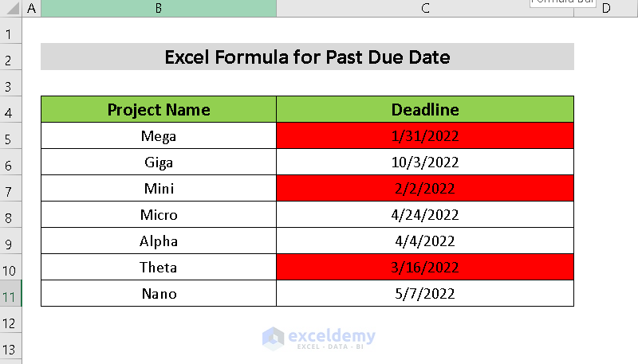Click the 'Theta' project cell
638x364 pixels.
(x=159, y=268)
